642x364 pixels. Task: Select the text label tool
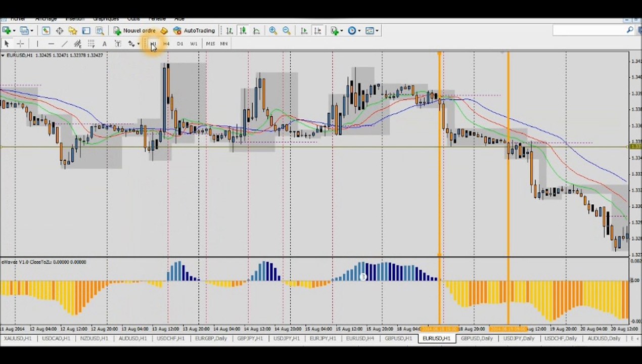118,44
